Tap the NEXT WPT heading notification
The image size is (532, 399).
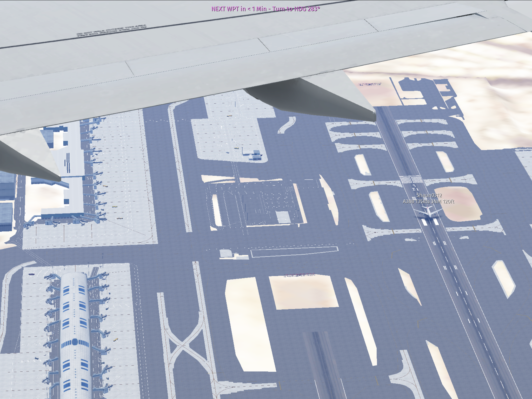[x=265, y=9]
